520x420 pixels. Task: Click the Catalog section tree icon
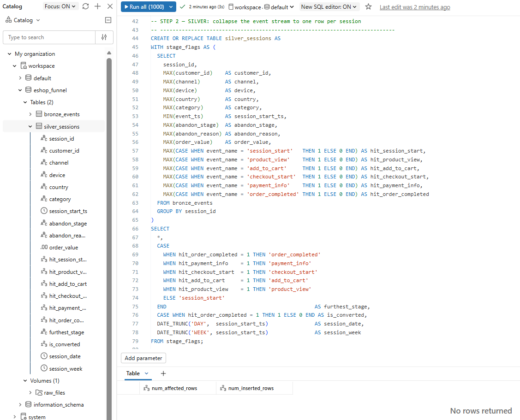(8, 20)
